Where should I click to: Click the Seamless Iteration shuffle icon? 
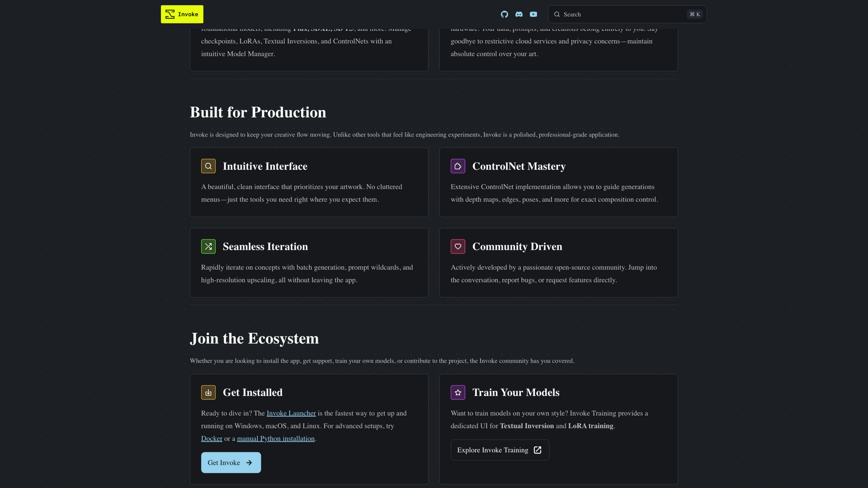coord(208,247)
